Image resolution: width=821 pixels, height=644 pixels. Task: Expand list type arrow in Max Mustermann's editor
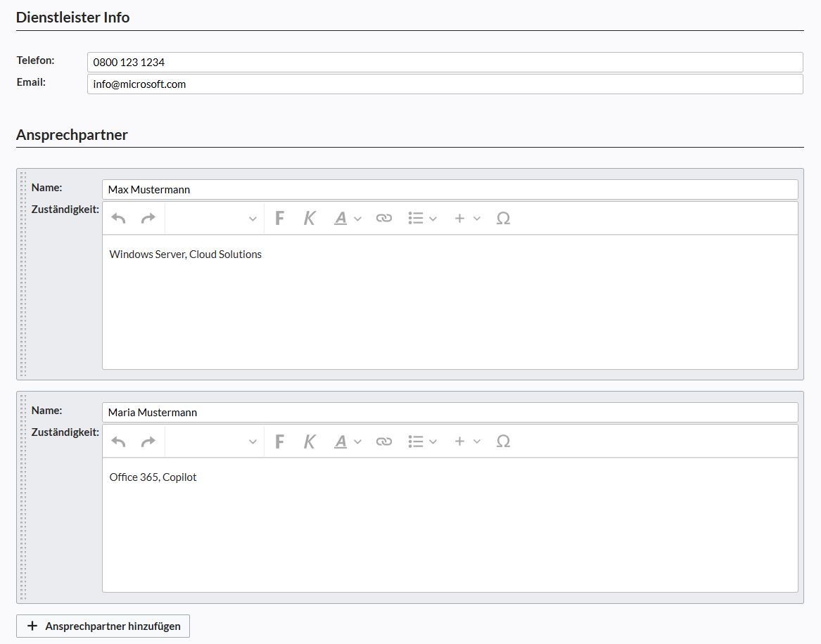(433, 219)
